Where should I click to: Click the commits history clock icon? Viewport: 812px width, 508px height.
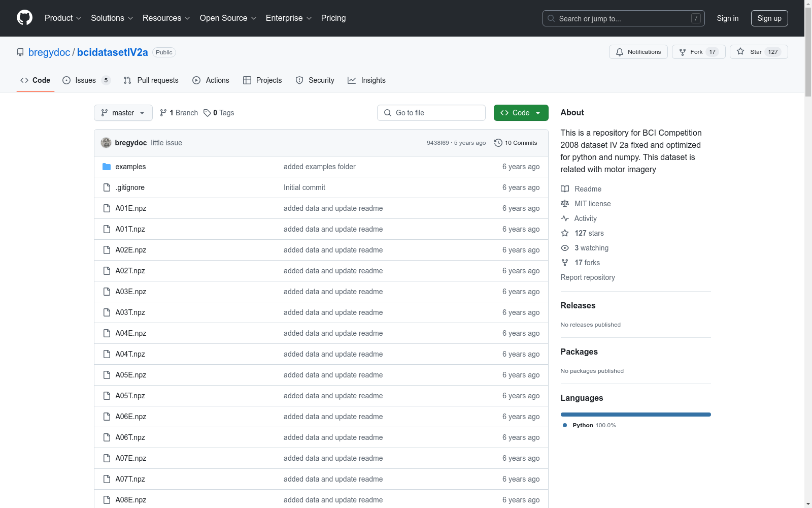click(x=498, y=143)
